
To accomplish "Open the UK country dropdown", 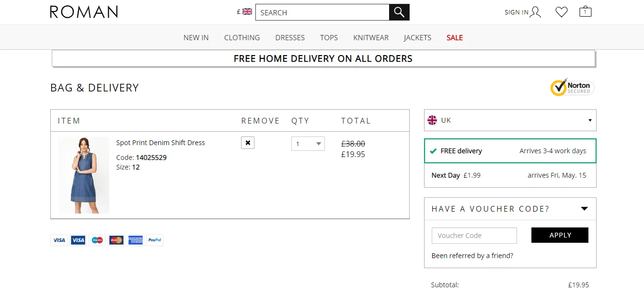I will tap(510, 120).
